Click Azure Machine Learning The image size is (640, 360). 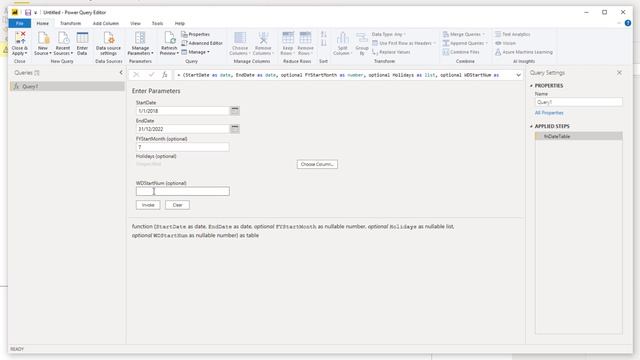click(524, 52)
